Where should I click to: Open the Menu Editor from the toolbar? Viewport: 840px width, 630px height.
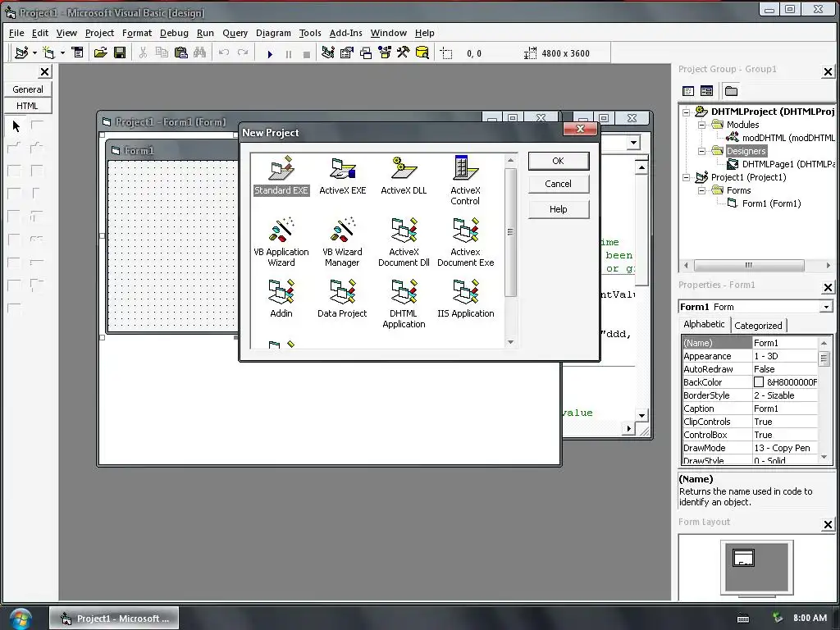78,52
